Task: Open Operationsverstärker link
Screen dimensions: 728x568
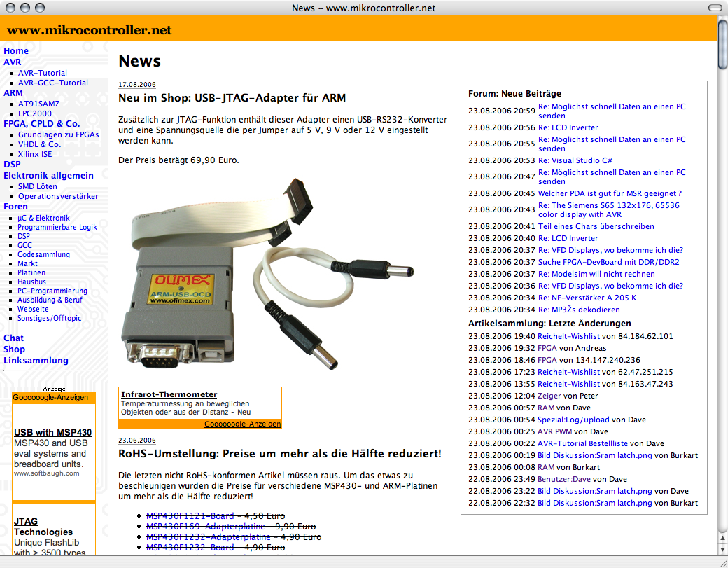Action: click(x=58, y=196)
